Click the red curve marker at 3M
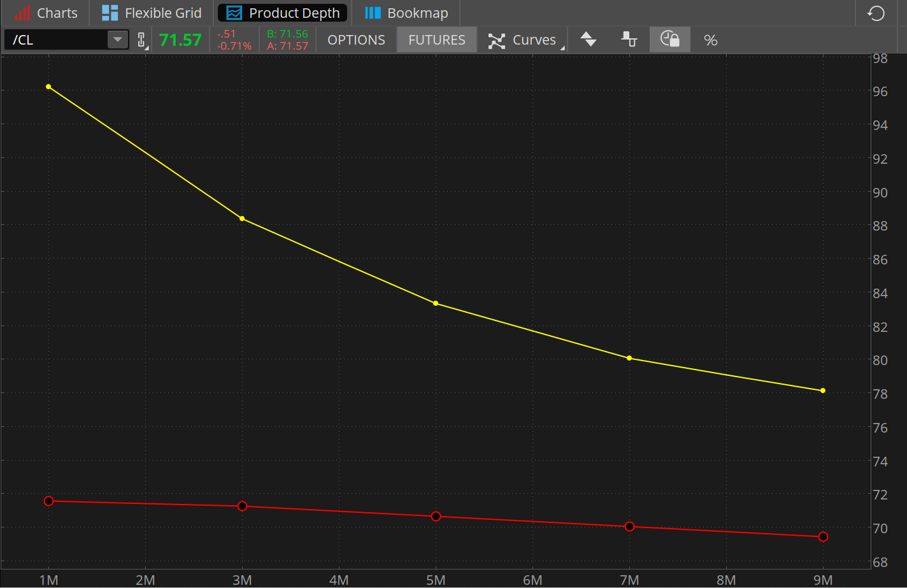Screen dimensions: 907x588 pyautogui.click(x=242, y=506)
